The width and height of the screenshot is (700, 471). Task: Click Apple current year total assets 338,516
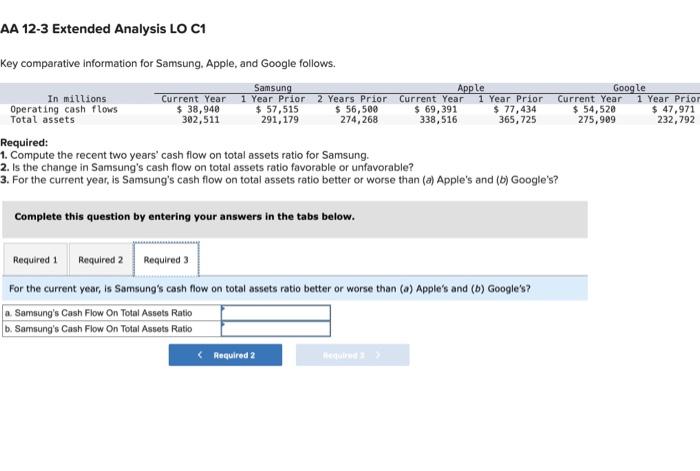click(438, 120)
